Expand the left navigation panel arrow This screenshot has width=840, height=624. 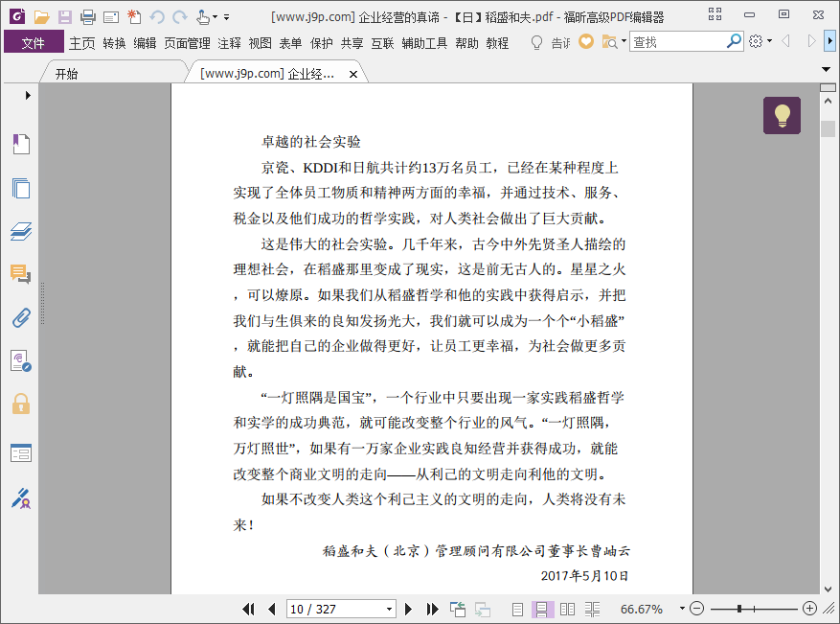(x=28, y=96)
